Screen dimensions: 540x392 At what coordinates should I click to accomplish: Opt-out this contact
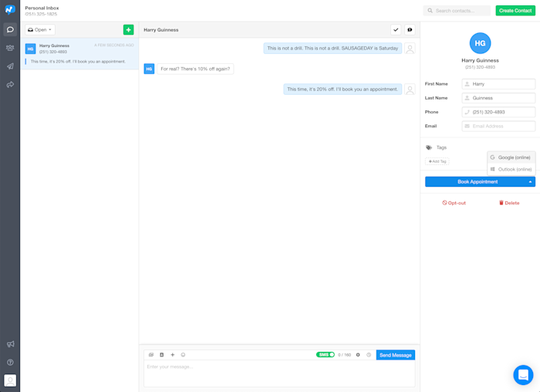[x=454, y=203]
